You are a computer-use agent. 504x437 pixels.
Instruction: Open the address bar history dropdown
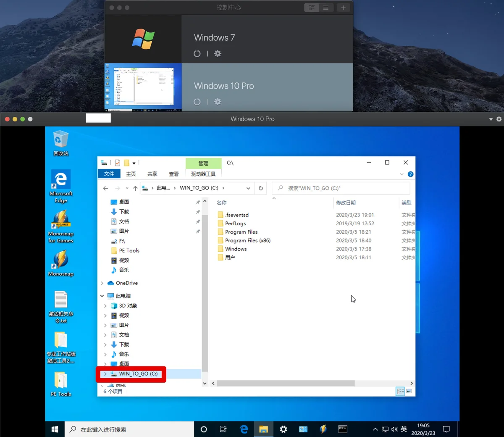pos(248,188)
